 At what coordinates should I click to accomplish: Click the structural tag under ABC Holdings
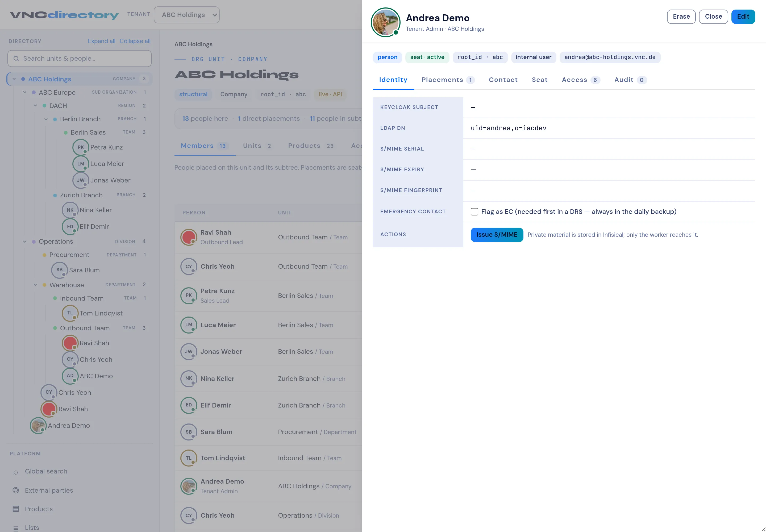click(193, 94)
